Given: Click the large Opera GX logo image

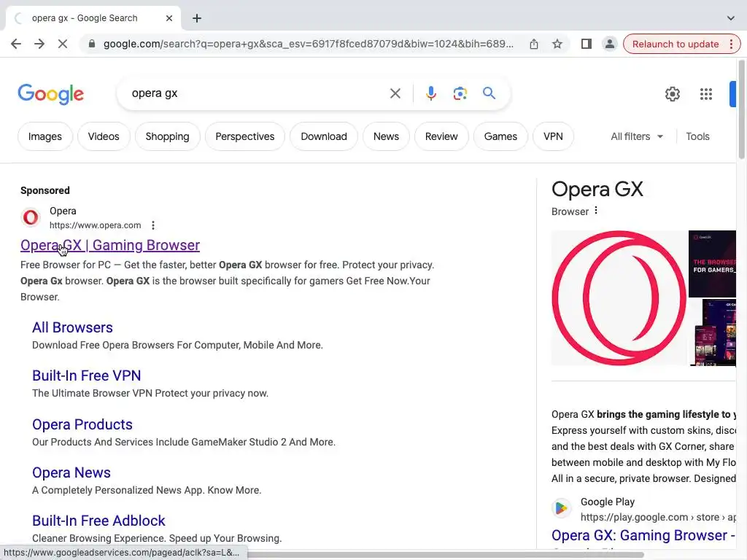Looking at the screenshot, I should pos(619,298).
